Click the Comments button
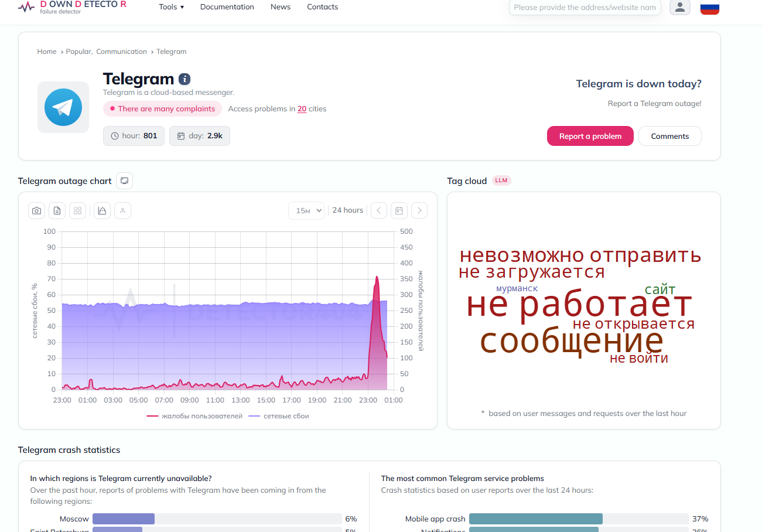762x532 pixels. point(670,136)
